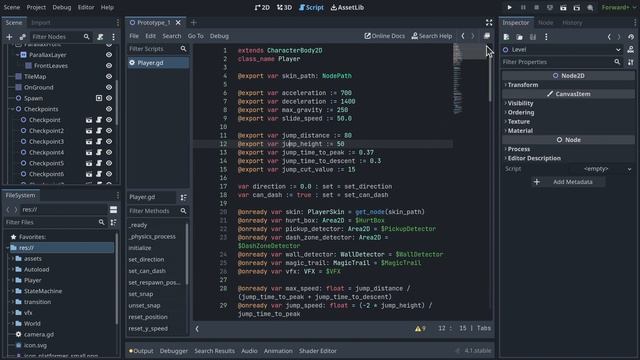Click the Spawn node group icon
Image resolution: width=640 pixels, height=360 pixels.
coord(99,98)
